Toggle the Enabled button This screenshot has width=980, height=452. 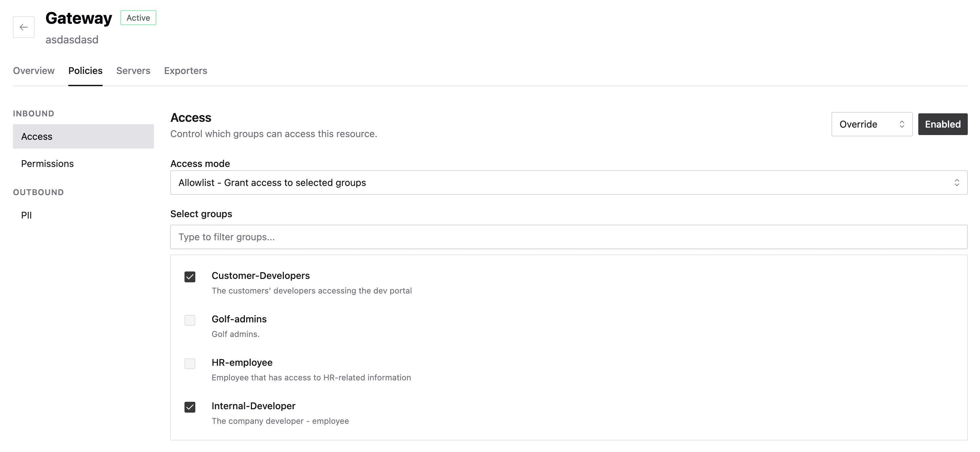[942, 124]
